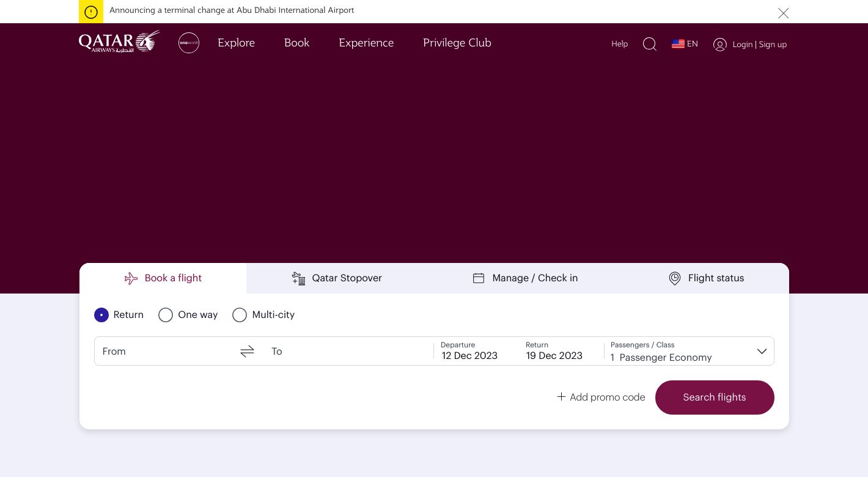
Task: Click the '1 Passenger Economy' value
Action: click(x=661, y=358)
